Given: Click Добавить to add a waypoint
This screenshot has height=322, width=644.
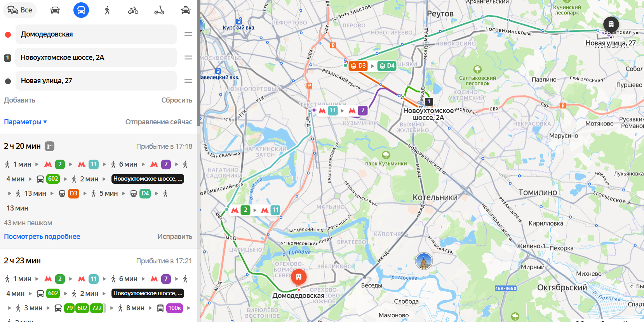Looking at the screenshot, I should [19, 100].
